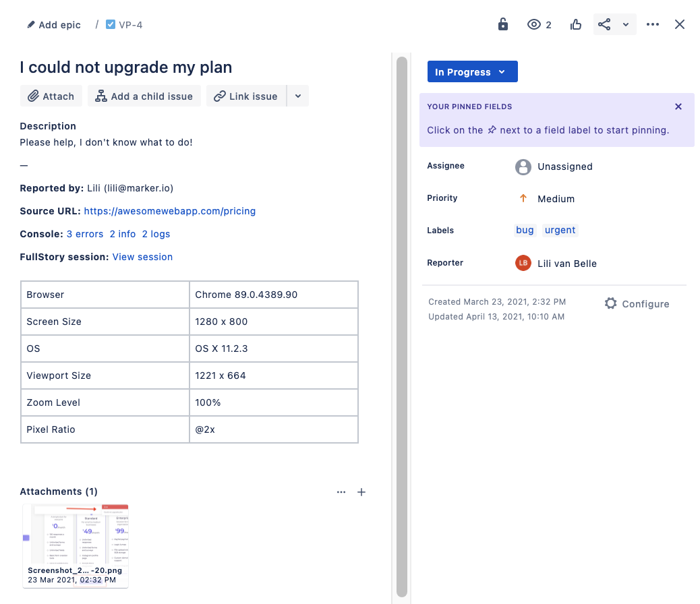The image size is (700, 604).
Task: Click the Link issue chain icon
Action: pos(218,96)
